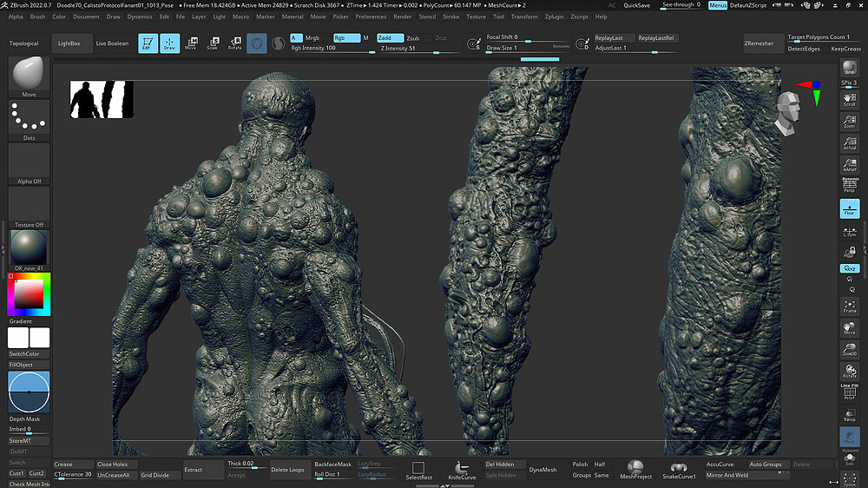The height and width of the screenshot is (488, 868).
Task: Click the AAHalf icon
Action: coord(850,164)
